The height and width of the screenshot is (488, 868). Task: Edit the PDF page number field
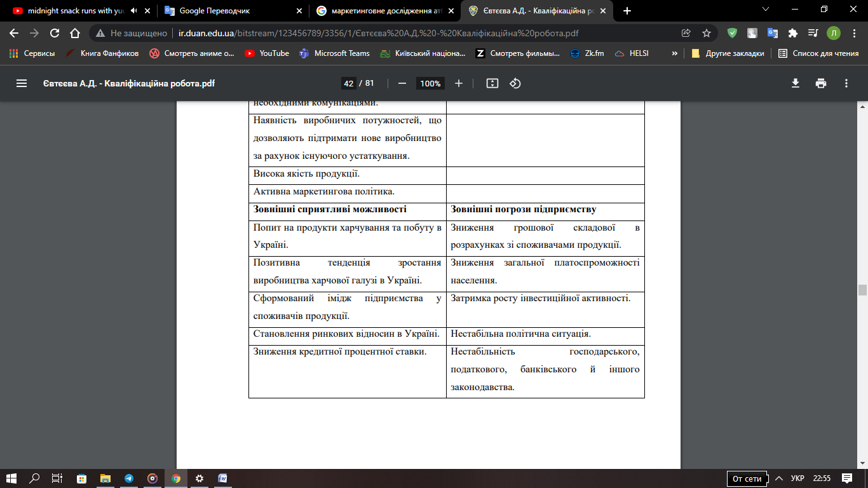click(348, 83)
